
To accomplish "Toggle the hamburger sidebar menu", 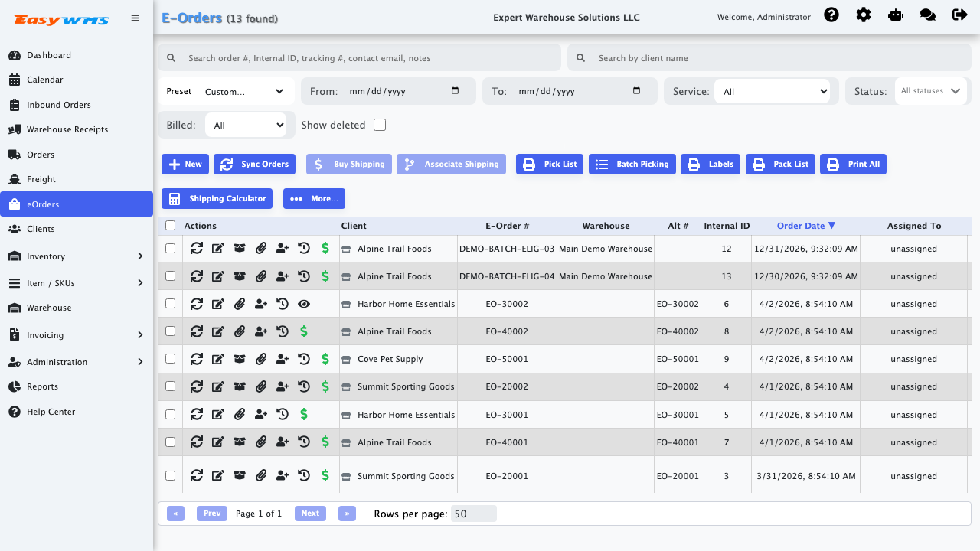I will tap(136, 18).
